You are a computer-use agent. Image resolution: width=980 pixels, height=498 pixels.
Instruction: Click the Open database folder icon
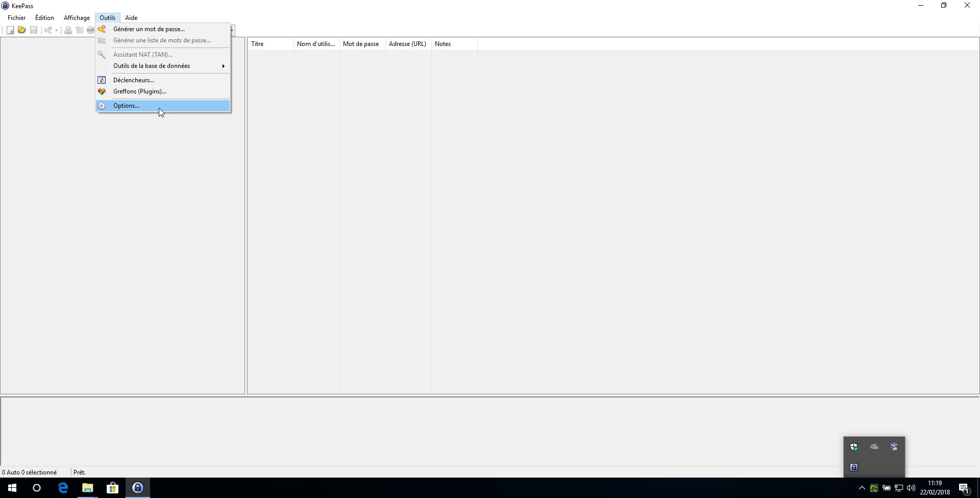point(22,30)
